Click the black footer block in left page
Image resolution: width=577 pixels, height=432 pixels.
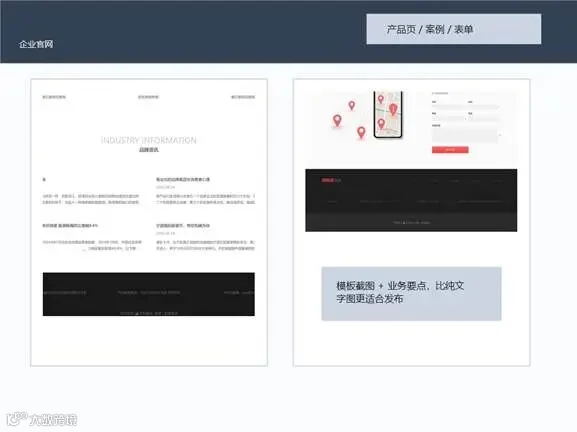coord(149,294)
